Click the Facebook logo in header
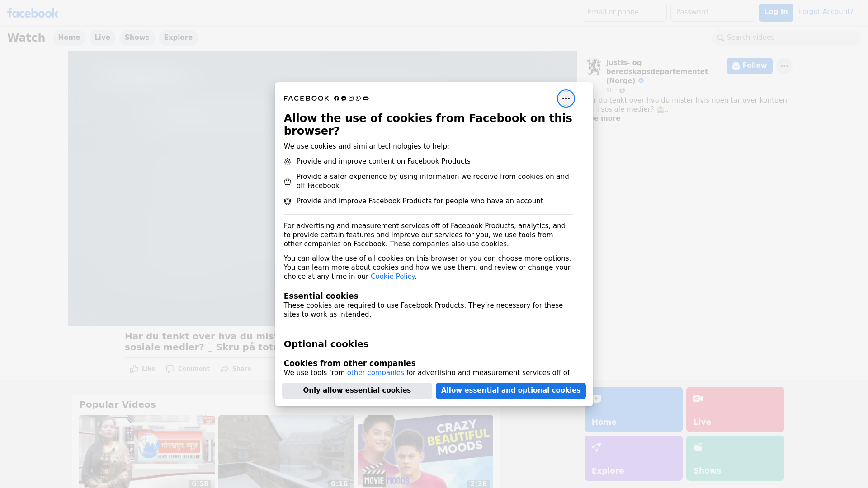868x488 pixels. click(x=33, y=13)
